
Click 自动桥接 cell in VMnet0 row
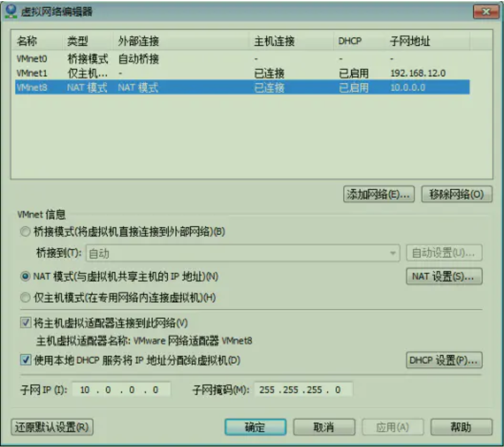139,59
